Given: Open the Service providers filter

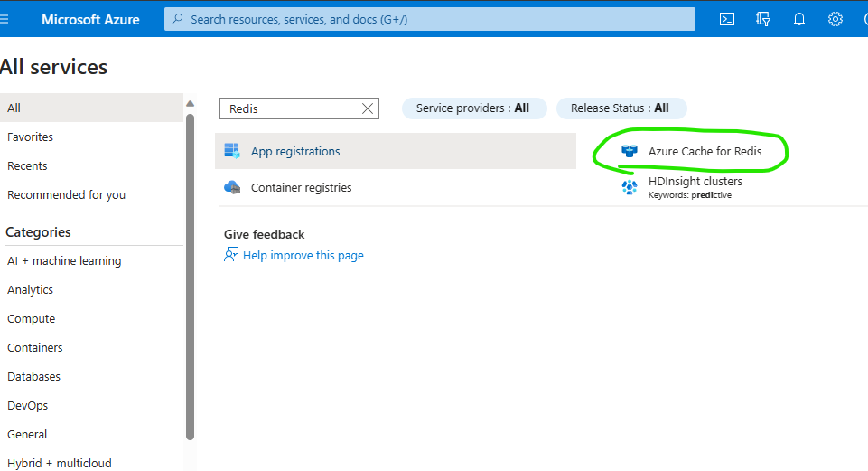Looking at the screenshot, I should coord(474,108).
